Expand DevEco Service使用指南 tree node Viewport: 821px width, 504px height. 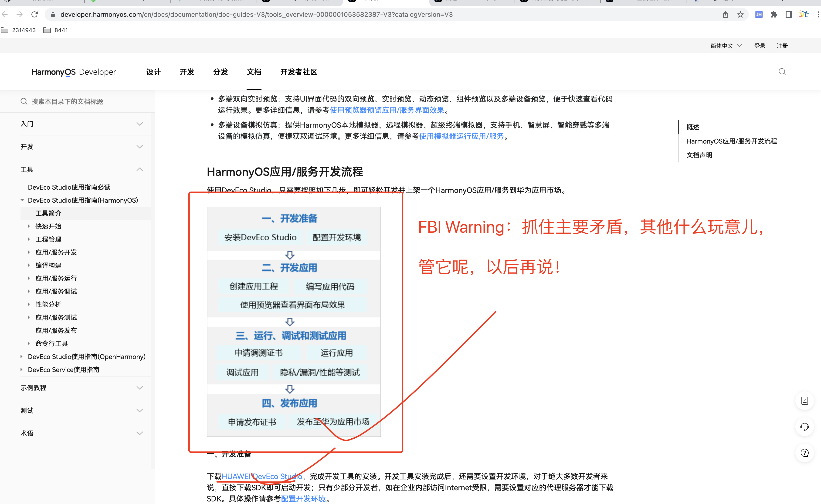pyautogui.click(x=22, y=369)
